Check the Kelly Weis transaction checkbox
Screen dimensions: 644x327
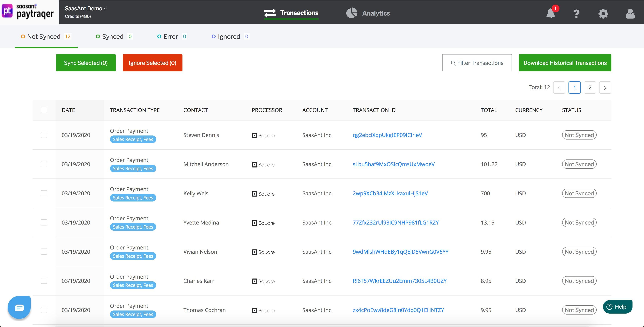click(x=44, y=193)
